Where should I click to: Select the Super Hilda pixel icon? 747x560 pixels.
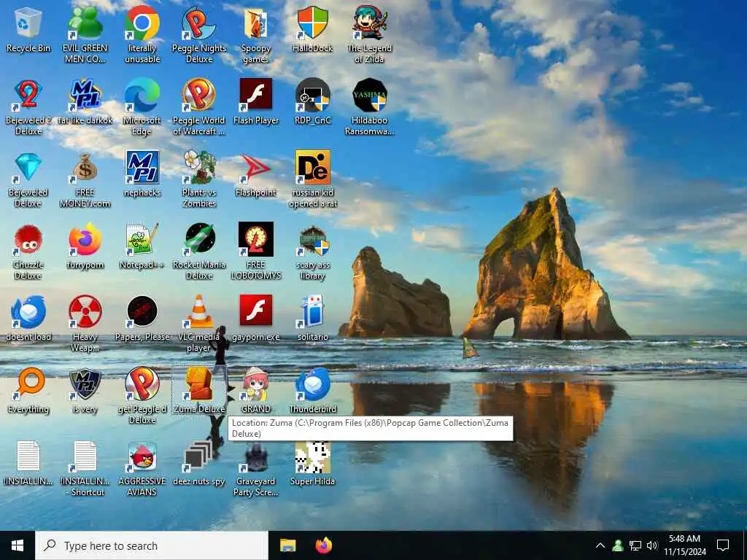[312, 463]
